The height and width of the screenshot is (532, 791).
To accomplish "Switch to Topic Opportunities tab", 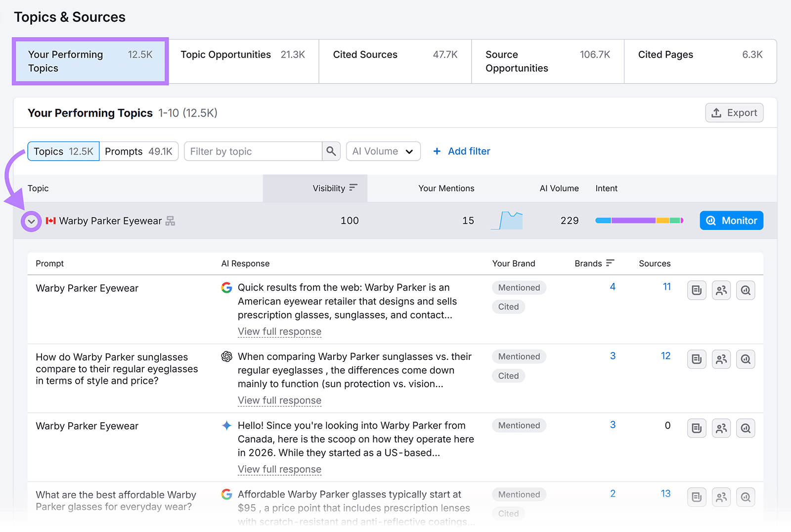I will [243, 61].
